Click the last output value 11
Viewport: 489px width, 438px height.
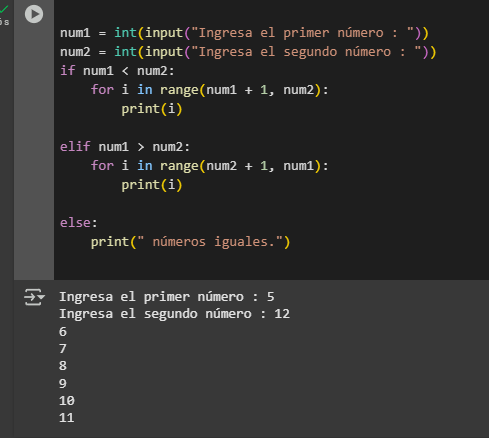(67, 418)
